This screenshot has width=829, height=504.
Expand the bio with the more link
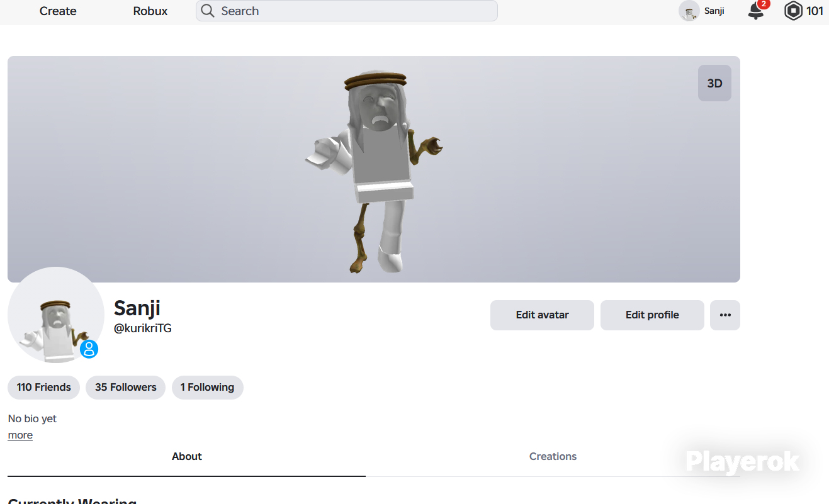coord(20,435)
